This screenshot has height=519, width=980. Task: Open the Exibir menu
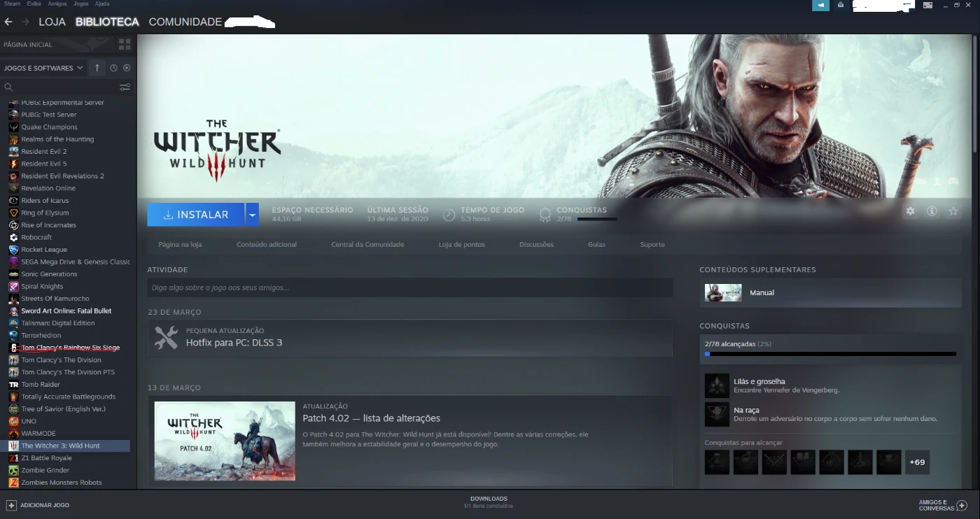tap(34, 3)
